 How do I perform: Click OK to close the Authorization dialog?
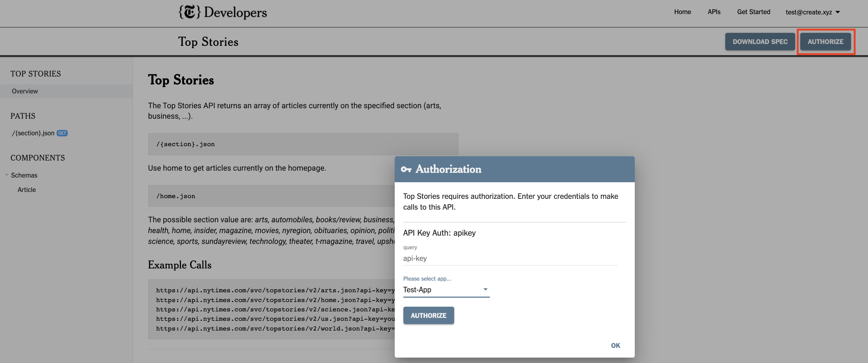[x=615, y=345]
